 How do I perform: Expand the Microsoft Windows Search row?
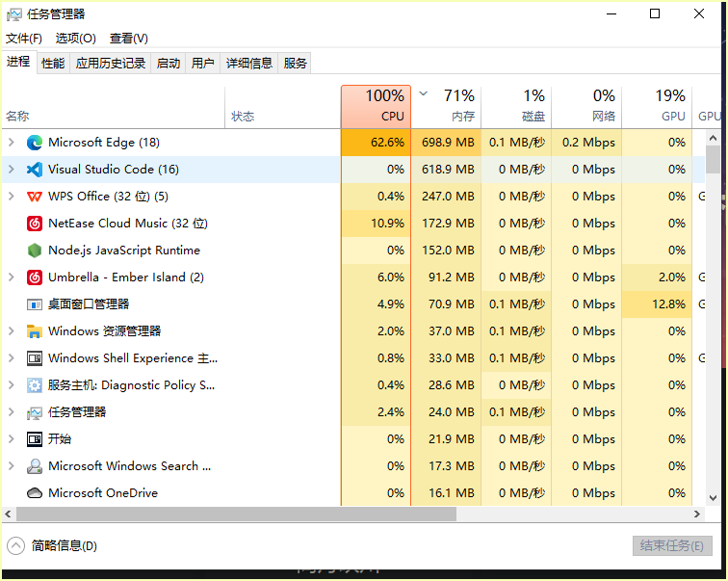click(12, 465)
